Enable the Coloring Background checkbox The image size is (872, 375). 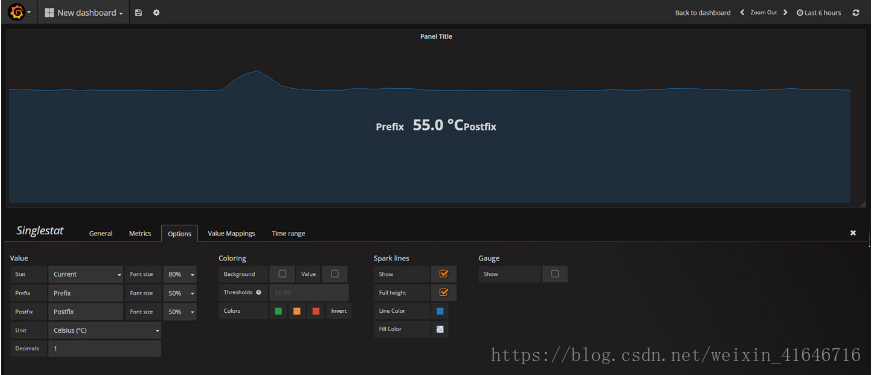[x=283, y=274]
